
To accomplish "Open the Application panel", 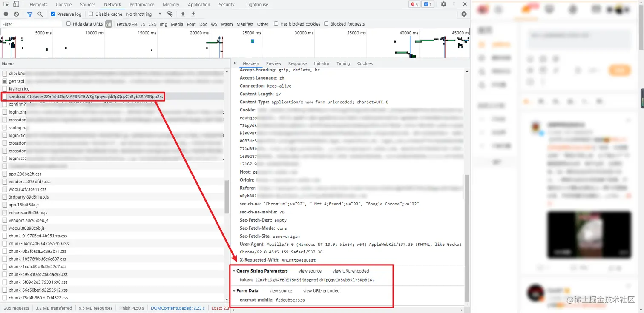I will 199,5.
